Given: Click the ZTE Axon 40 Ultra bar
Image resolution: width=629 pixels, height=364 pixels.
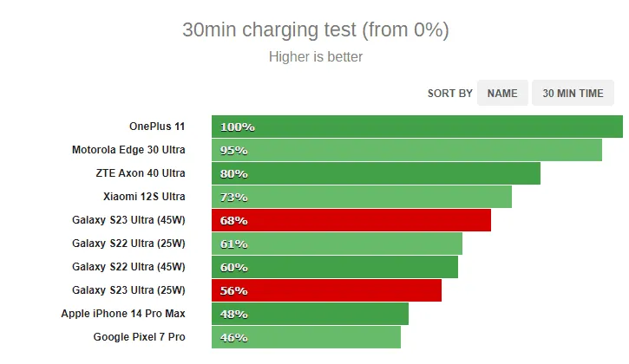Looking at the screenshot, I should pyautogui.click(x=376, y=173).
